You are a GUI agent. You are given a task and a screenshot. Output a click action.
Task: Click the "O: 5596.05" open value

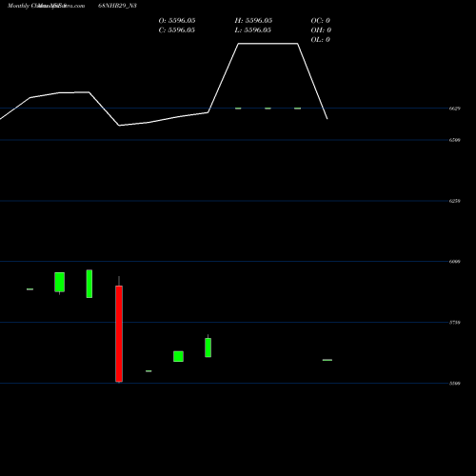[x=177, y=21]
